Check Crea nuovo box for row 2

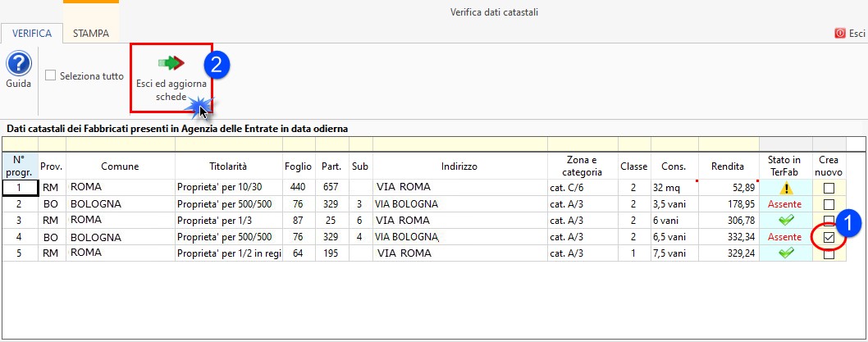[829, 204]
